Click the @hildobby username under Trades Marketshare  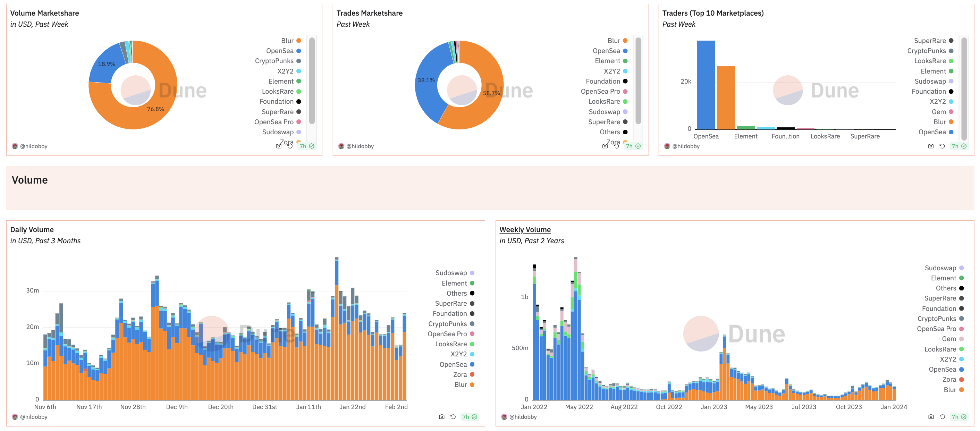coord(360,146)
